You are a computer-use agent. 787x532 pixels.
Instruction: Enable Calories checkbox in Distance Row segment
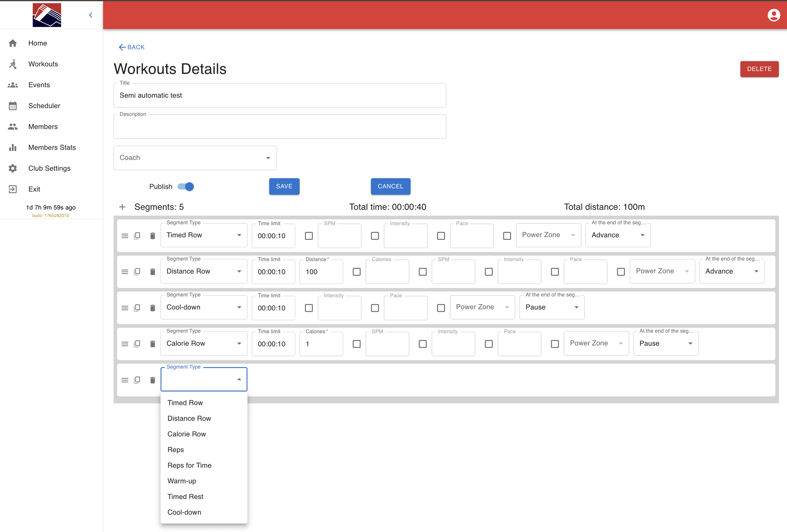pyautogui.click(x=357, y=272)
